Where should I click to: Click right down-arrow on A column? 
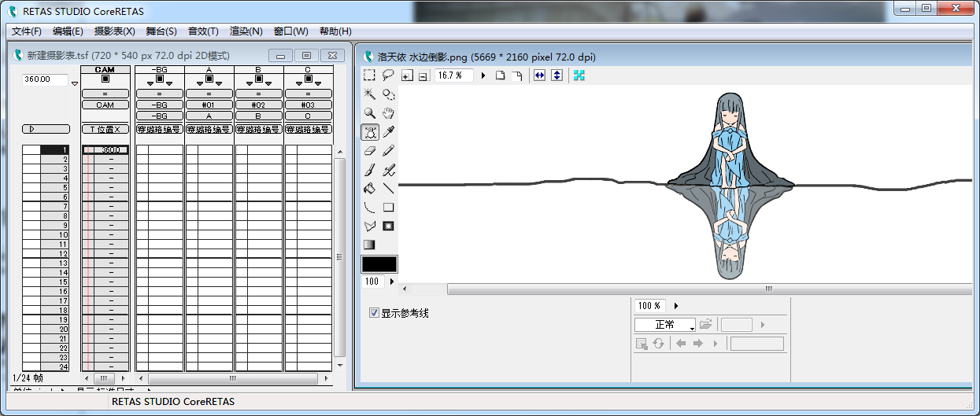tap(218, 83)
